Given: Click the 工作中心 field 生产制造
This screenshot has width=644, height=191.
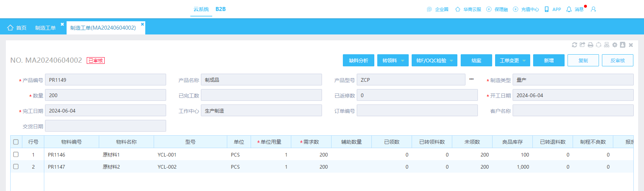Looking at the screenshot, I should coord(261,111).
